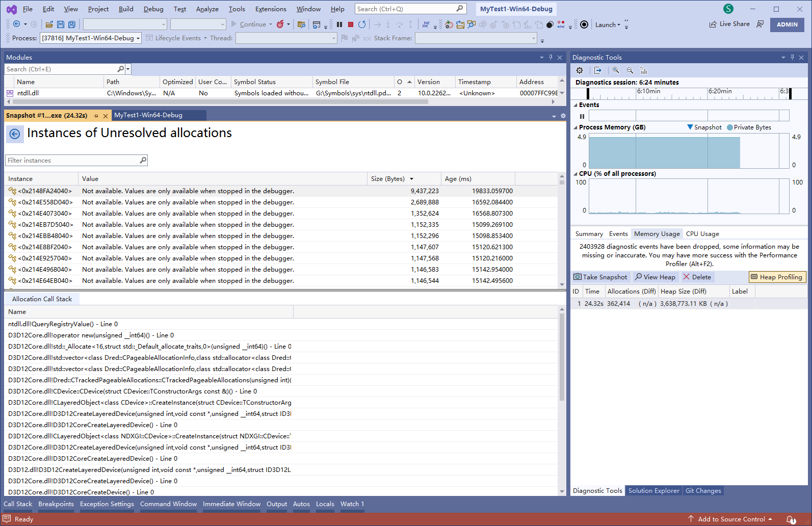Switch to the CPU Usage tab
Screen dimensions: 812x526
(702, 233)
